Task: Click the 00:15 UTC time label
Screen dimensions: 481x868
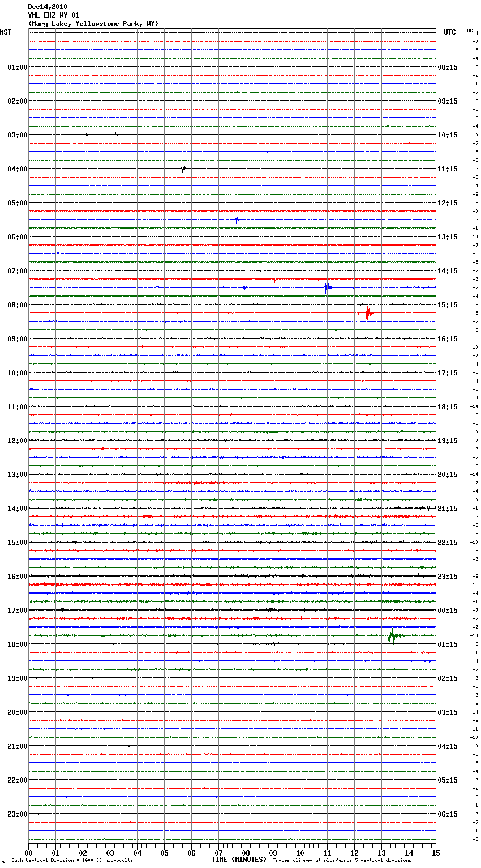Action: point(448,611)
